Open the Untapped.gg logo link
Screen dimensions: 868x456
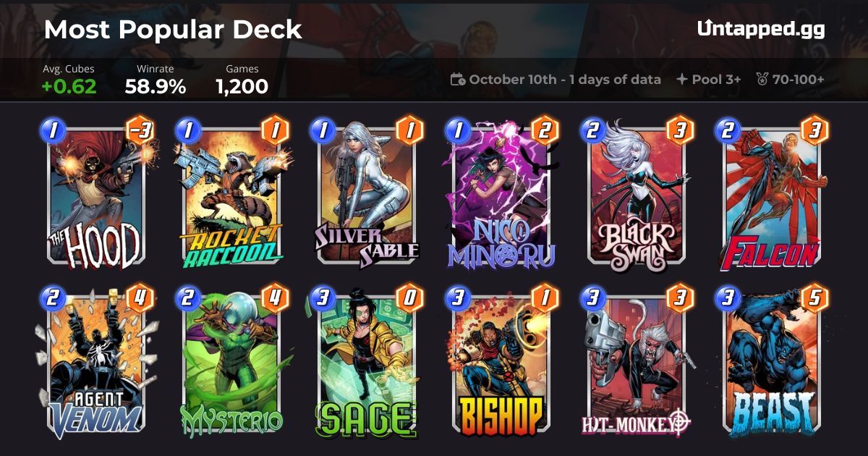tap(761, 29)
